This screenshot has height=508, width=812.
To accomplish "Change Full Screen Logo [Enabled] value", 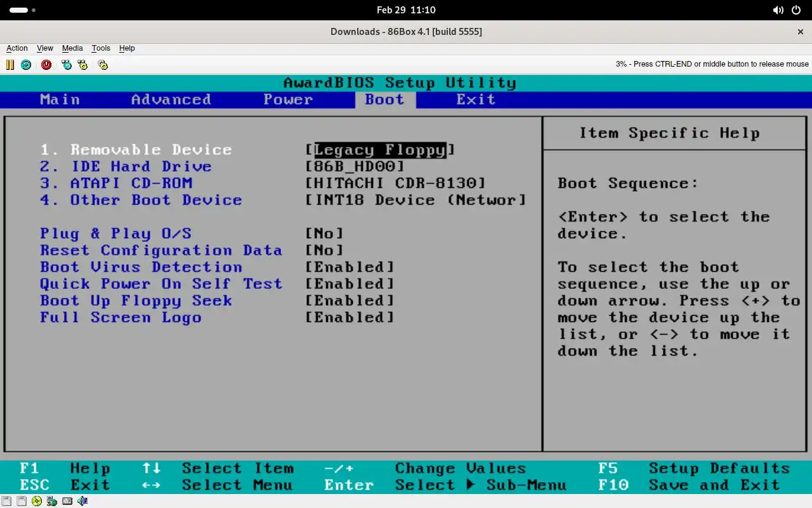I will coord(350,317).
